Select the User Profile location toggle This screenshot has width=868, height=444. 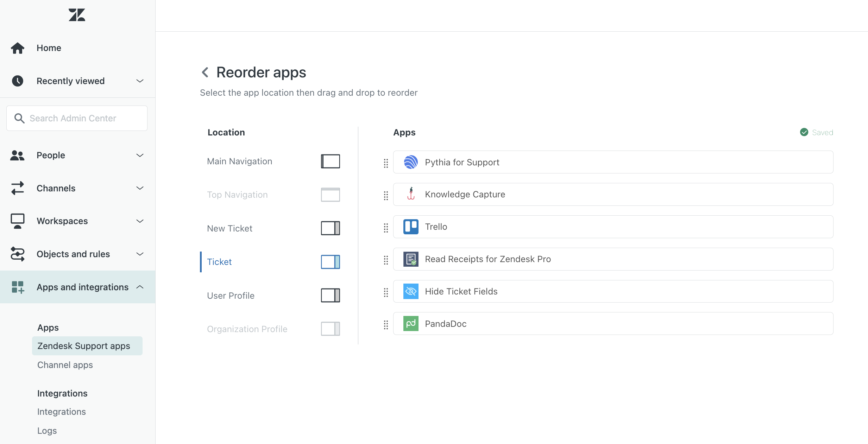tap(330, 295)
